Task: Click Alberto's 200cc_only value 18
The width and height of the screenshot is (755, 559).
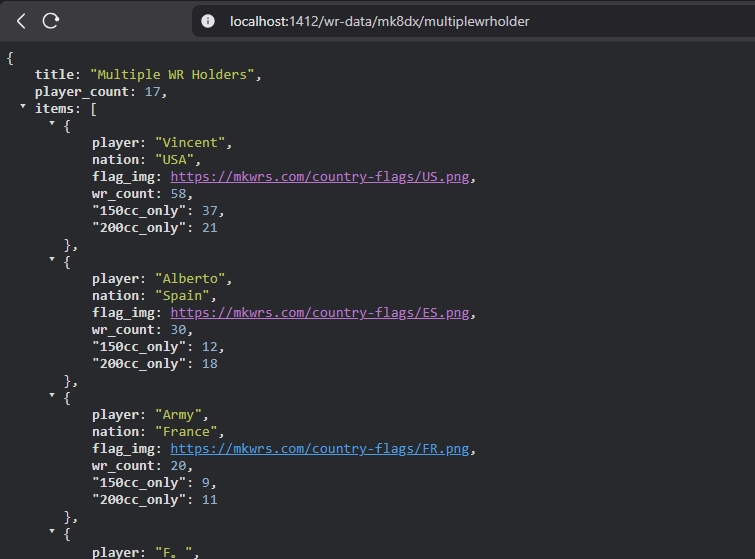Action: click(209, 364)
